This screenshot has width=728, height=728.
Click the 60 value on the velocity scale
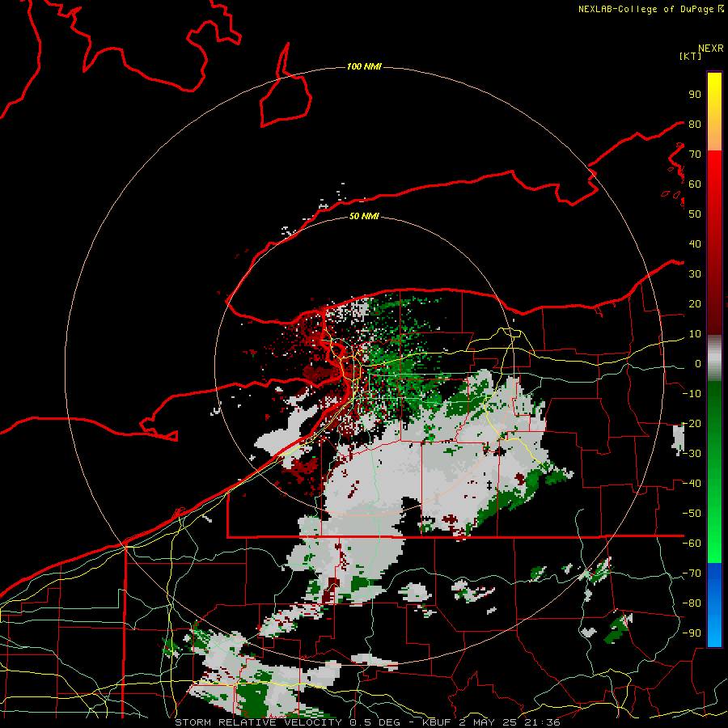click(x=695, y=184)
